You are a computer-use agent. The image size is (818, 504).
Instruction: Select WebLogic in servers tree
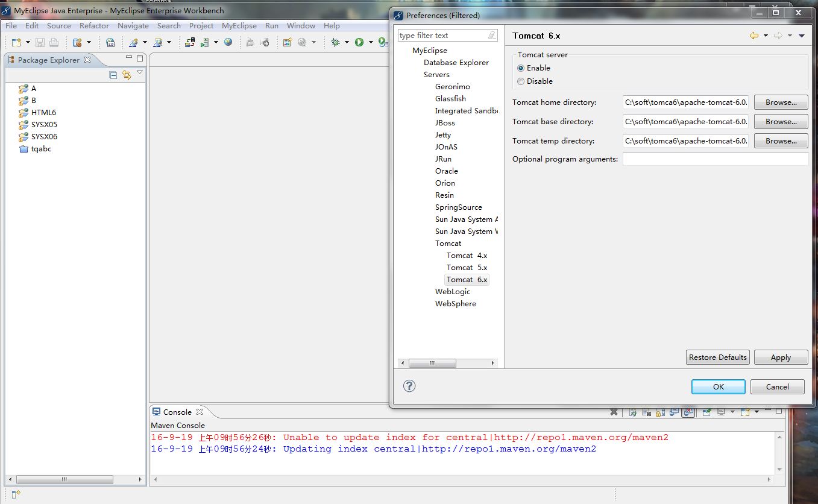pos(453,291)
